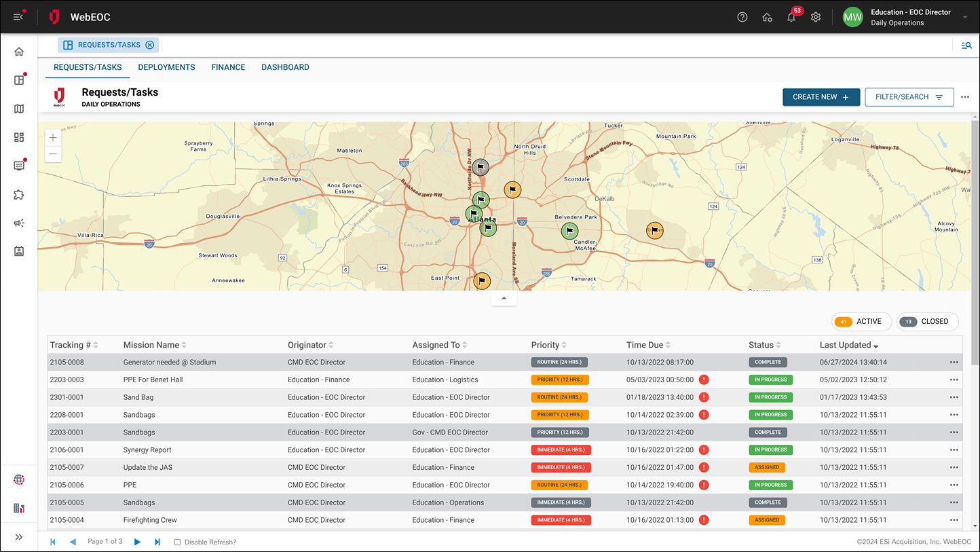This screenshot has height=552, width=980.
Task: Open the Boards icon showing a red alert dot
Action: click(18, 80)
